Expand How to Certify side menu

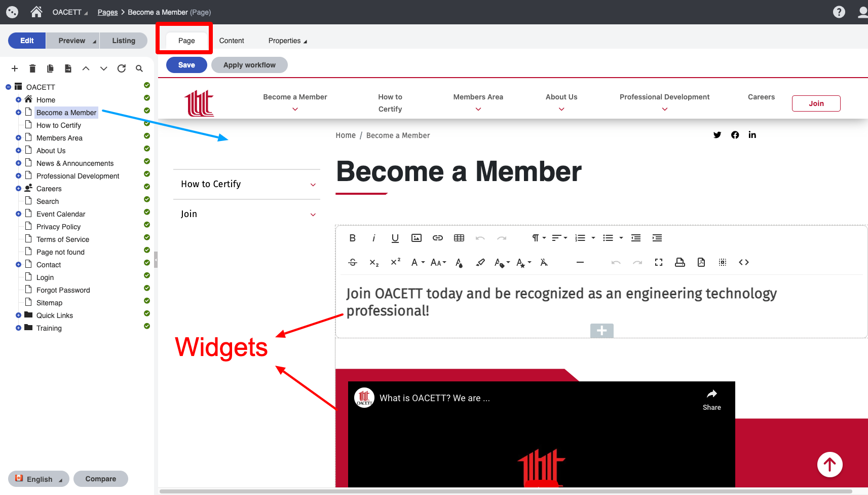[x=313, y=185]
